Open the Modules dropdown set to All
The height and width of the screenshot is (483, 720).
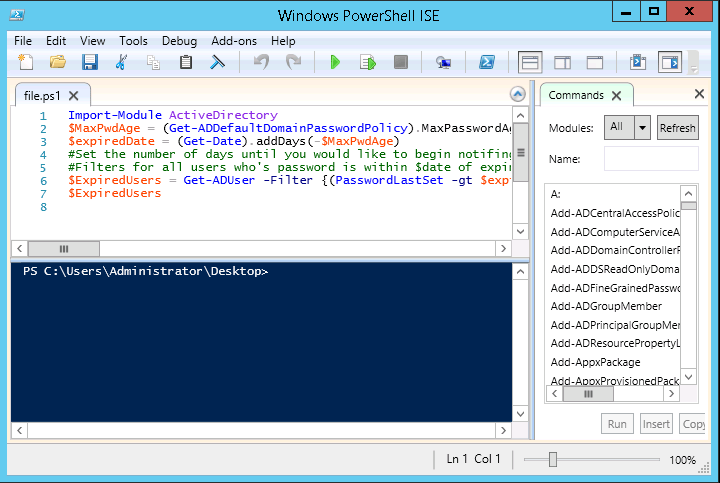click(627, 127)
